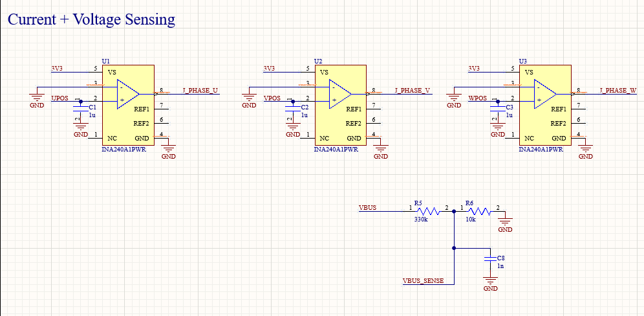This screenshot has width=644, height=316.
Task: Click the REF2 pin label inside U2
Action: coord(354,124)
